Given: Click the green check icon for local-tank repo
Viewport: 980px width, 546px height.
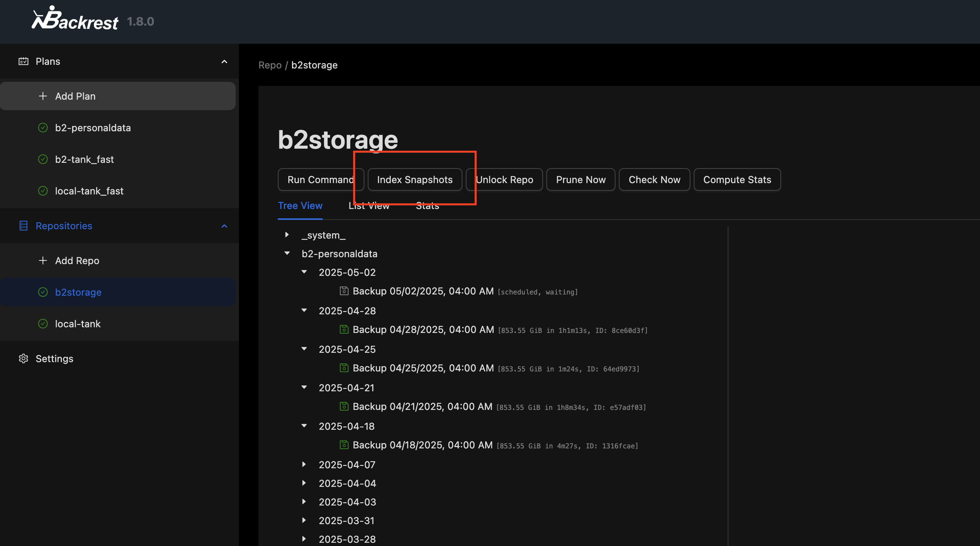Looking at the screenshot, I should [43, 324].
